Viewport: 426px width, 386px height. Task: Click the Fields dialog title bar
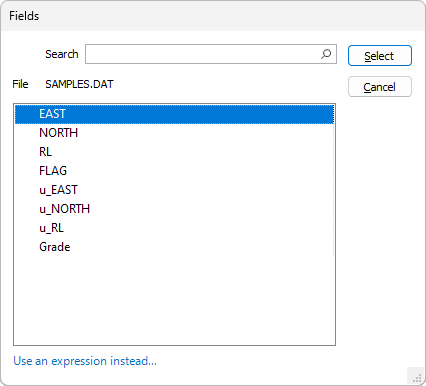click(213, 16)
